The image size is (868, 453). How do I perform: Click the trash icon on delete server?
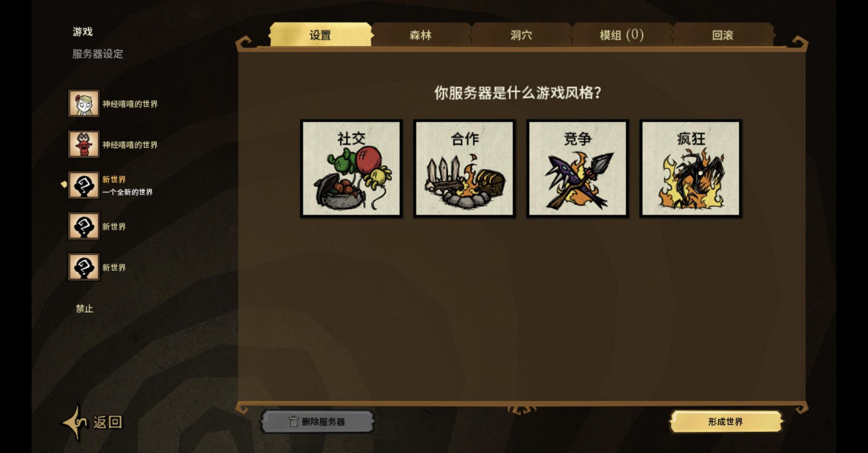point(294,421)
